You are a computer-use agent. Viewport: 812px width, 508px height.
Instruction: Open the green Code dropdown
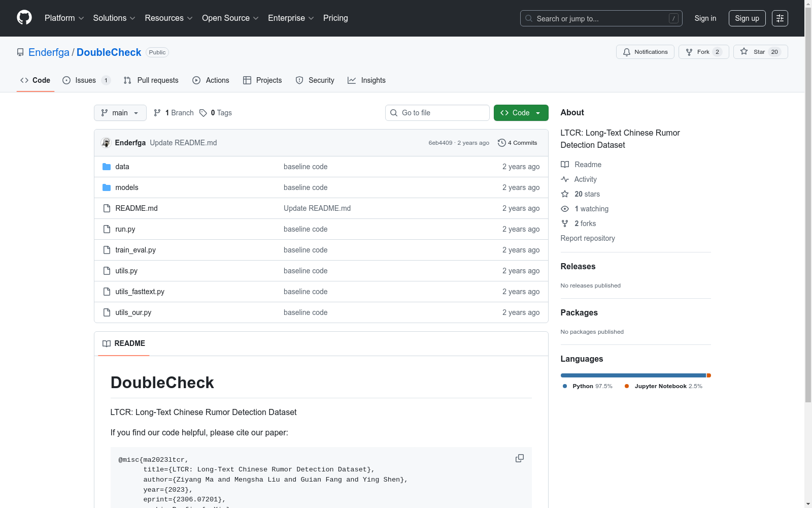tap(521, 113)
